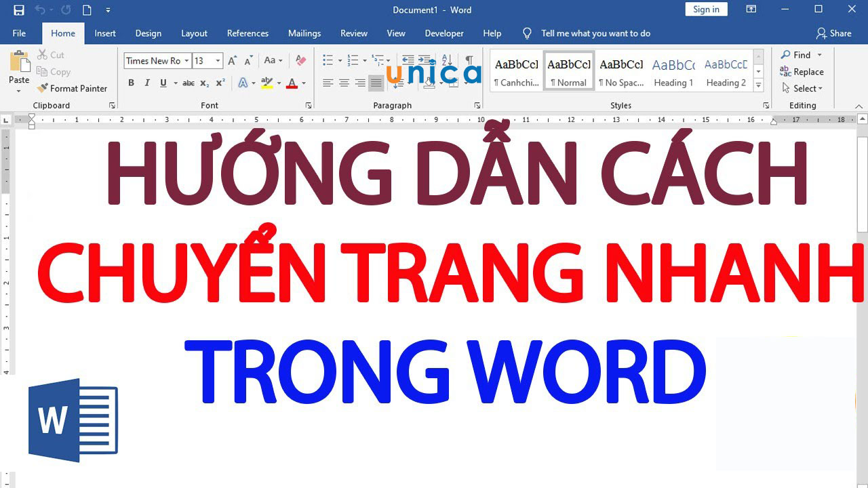Toggle Subscript x₂ formatting
This screenshot has height=488, width=868.
coord(204,83)
